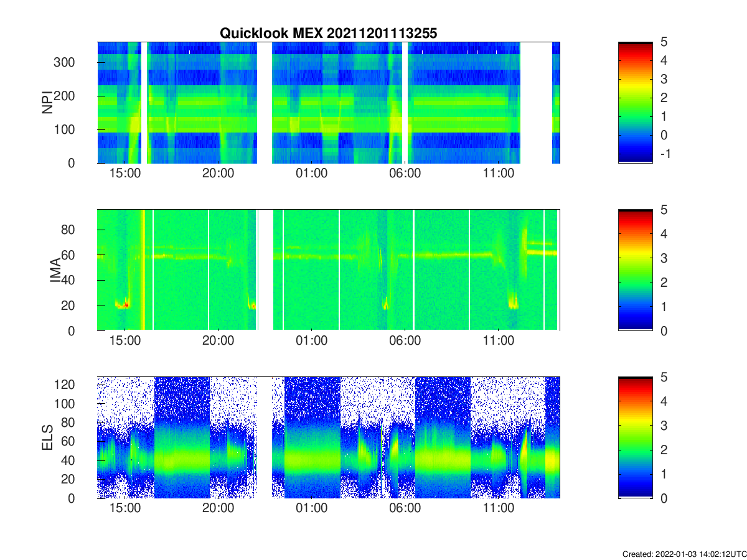
Task: Click the Quicklook MEX 20211201113255 title
Action: (x=329, y=34)
